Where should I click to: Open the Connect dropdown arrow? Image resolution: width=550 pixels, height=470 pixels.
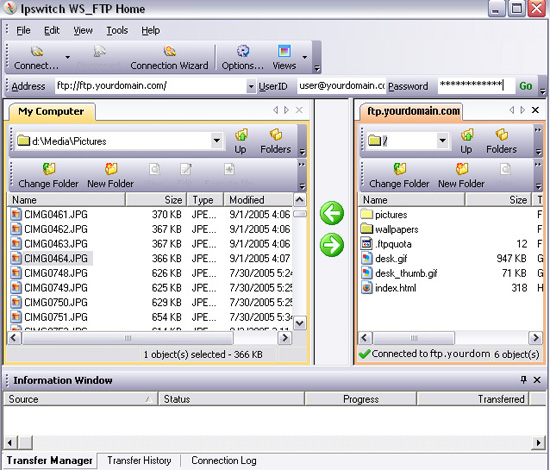tap(68, 57)
